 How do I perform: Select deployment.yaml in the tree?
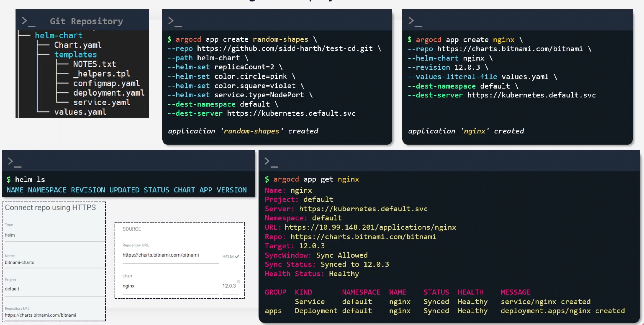[109, 93]
